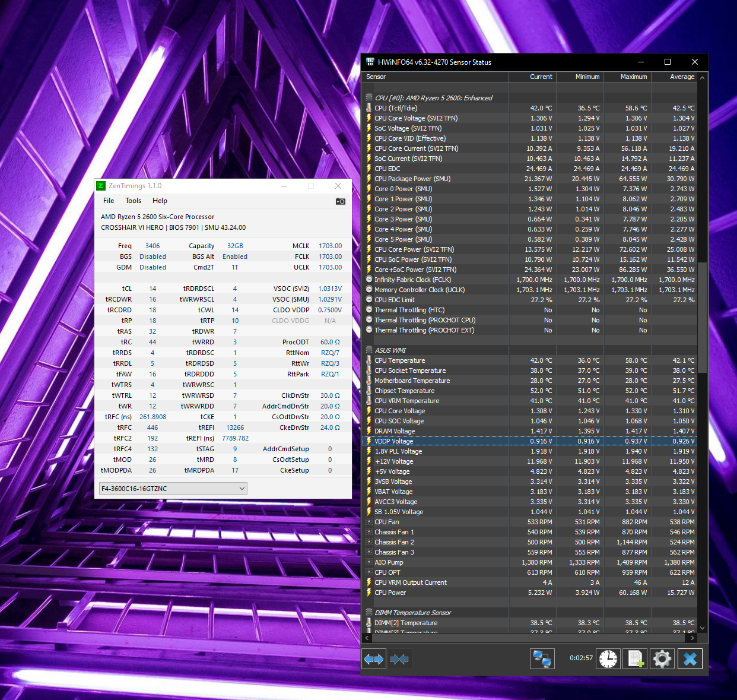Click the down arrow of HWiNFO vertical scrollbar
This screenshot has width=737, height=700.
pyautogui.click(x=703, y=628)
